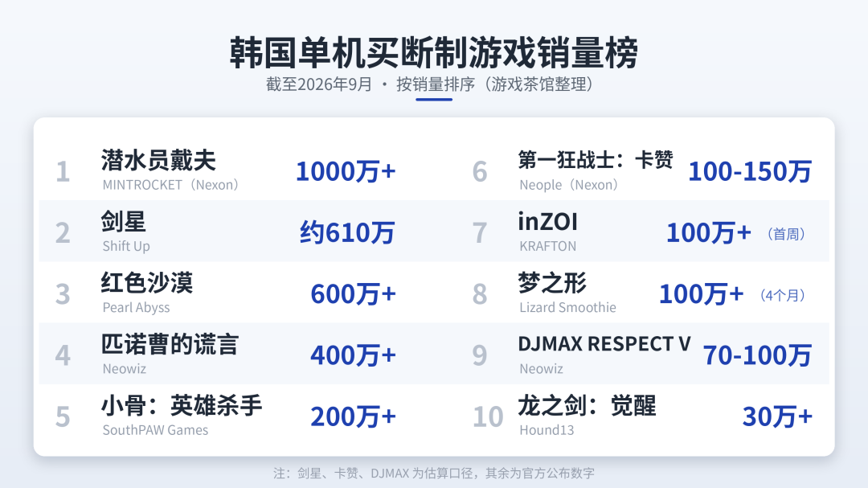Viewport: 868px width, 488px height.
Task: Click developer name Hound13
Action: (547, 430)
